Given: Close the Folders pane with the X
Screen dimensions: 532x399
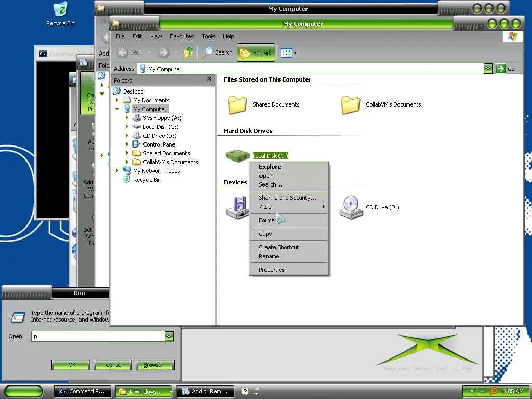Looking at the screenshot, I should pos(209,79).
